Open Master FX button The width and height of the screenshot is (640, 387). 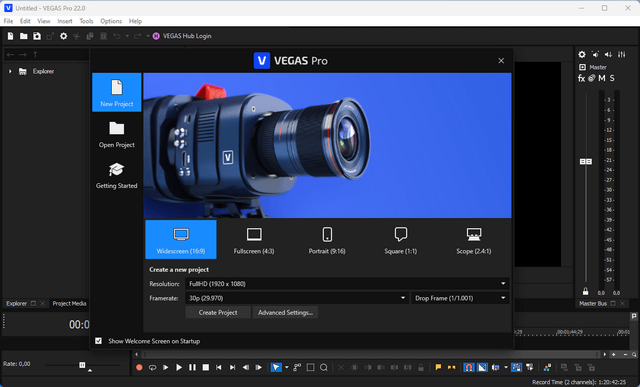pyautogui.click(x=581, y=78)
